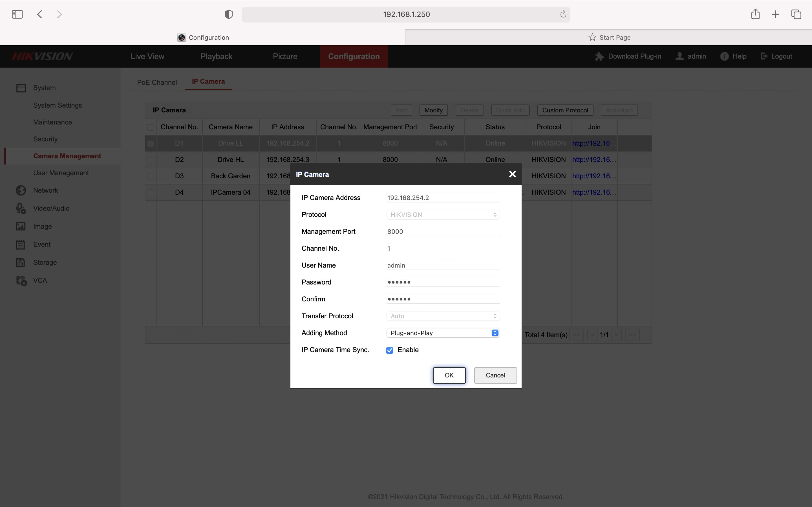
Task: Click the Image picture icon in sidebar
Action: point(21,226)
